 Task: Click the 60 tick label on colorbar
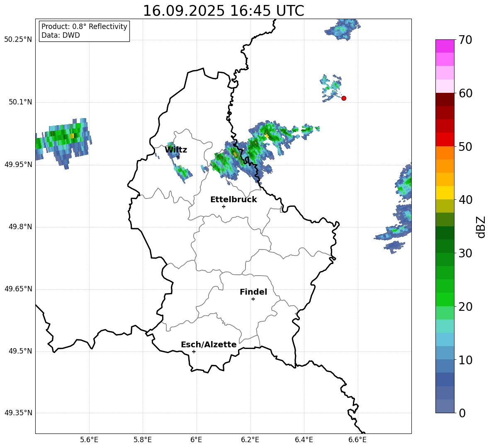tap(465, 93)
